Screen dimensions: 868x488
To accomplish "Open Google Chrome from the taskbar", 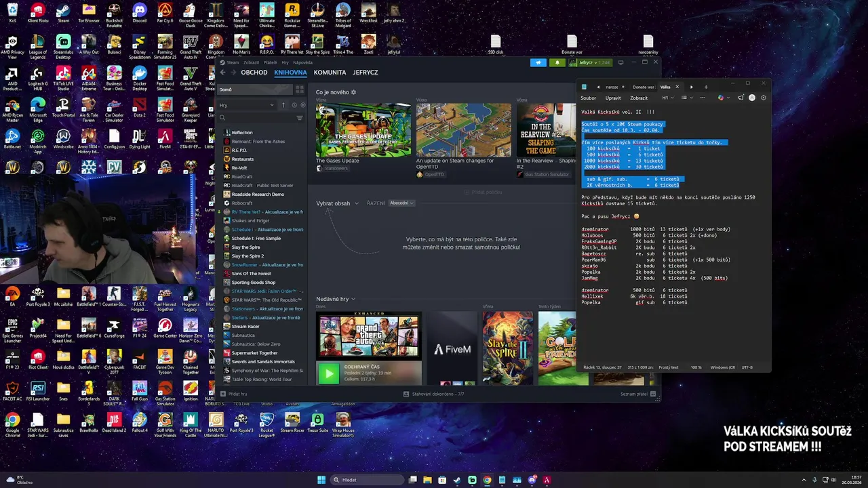I will 487,480.
